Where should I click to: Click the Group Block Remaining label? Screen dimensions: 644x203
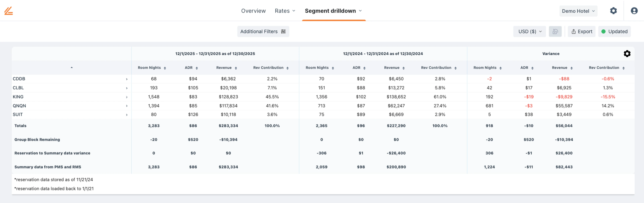(x=37, y=139)
